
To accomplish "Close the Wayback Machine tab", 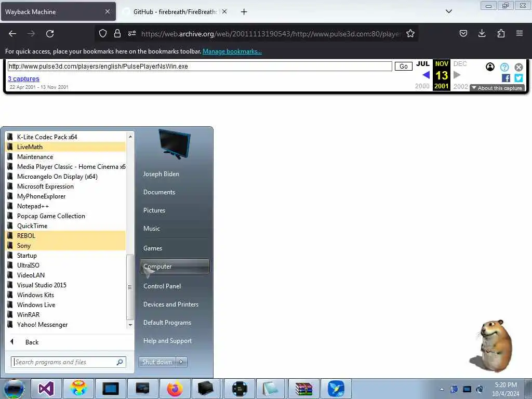I will click(108, 11).
